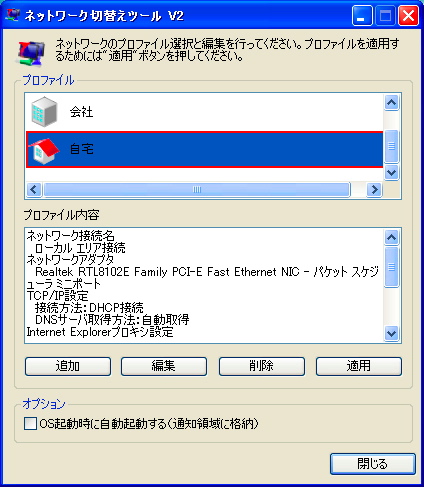The height and width of the screenshot is (487, 424).
Task: Click horizontal scrollbar thumb in profile list
Action: pos(197,190)
